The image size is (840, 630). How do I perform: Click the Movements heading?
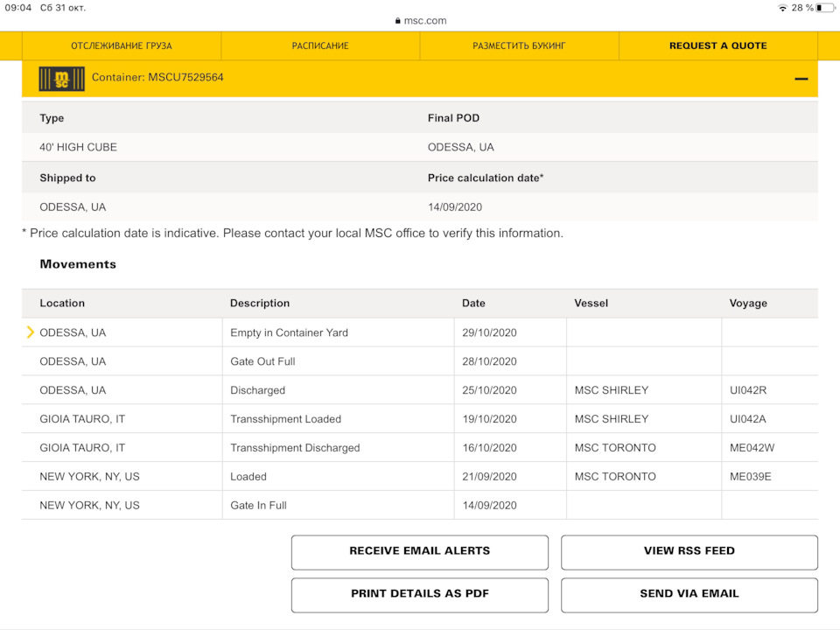(x=78, y=264)
